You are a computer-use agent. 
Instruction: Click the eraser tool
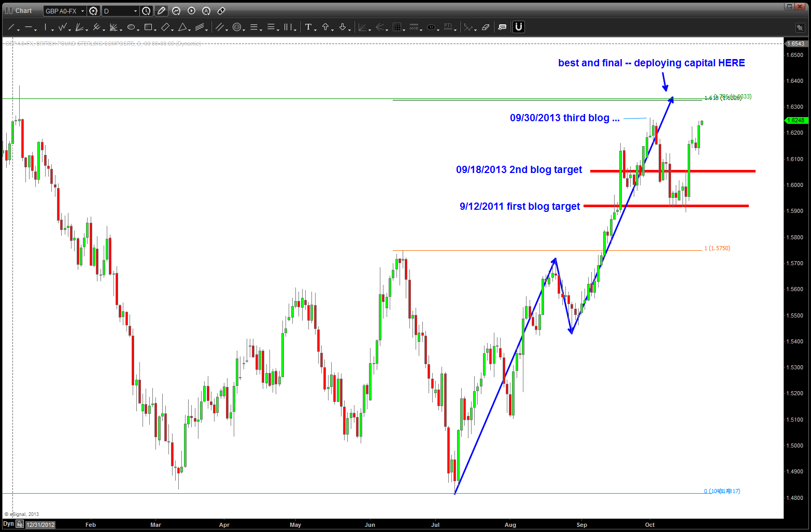click(486, 27)
